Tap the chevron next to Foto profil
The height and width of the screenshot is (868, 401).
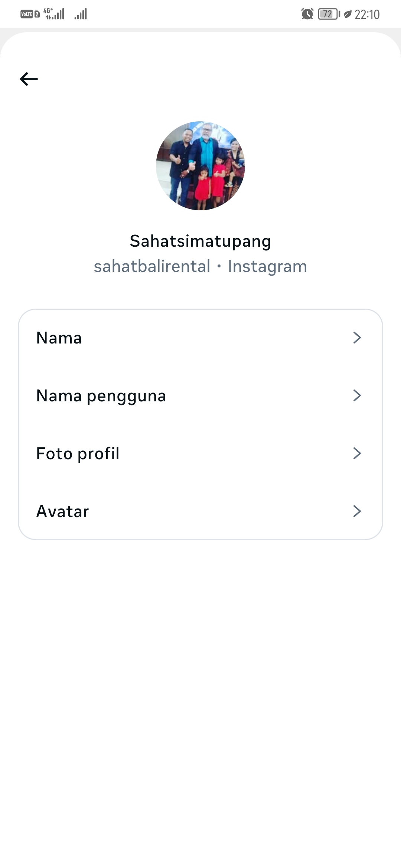click(357, 453)
